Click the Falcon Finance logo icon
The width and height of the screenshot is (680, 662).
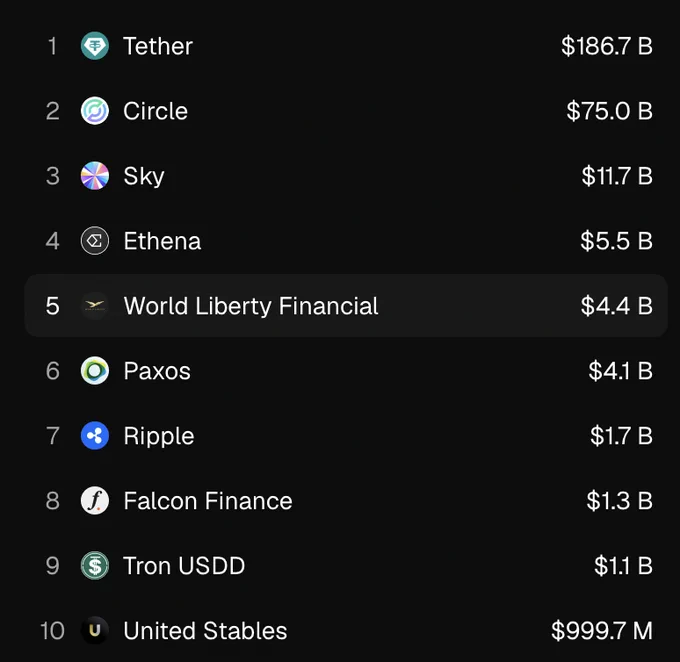[95, 501]
